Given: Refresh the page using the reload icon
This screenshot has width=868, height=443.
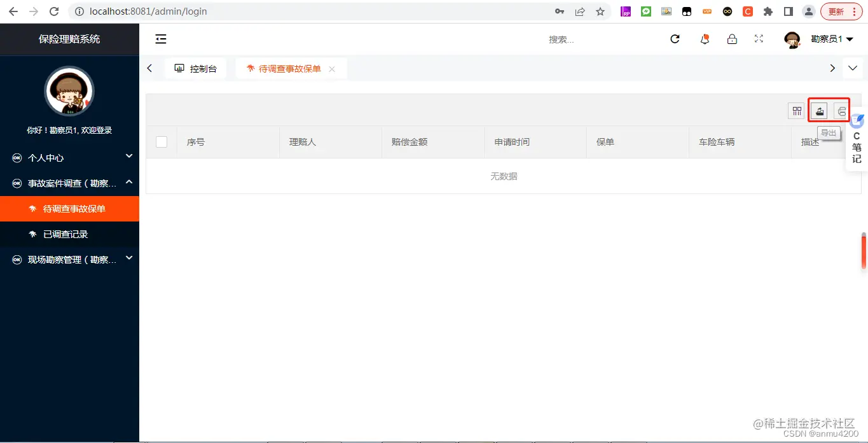Looking at the screenshot, I should (x=675, y=39).
